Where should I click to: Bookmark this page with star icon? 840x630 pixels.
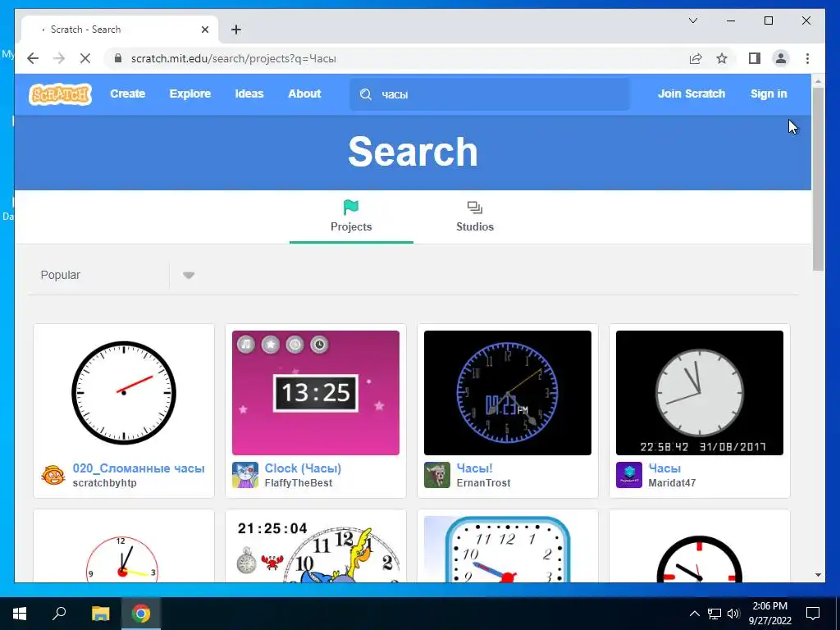tap(722, 59)
